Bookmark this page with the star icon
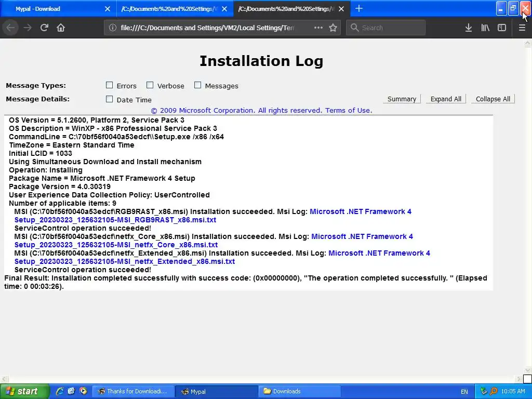This screenshot has width=532, height=399. pyautogui.click(x=333, y=28)
